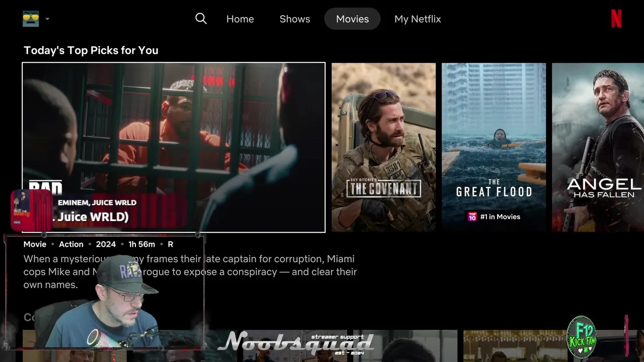Open the search magnifier icon
The height and width of the screenshot is (362, 644).
[201, 19]
